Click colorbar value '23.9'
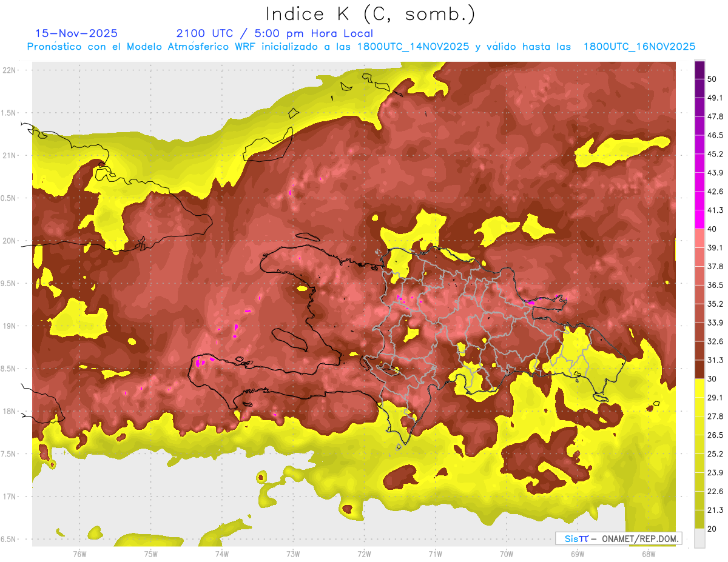Screen dimensions: 728x562 tap(715, 472)
